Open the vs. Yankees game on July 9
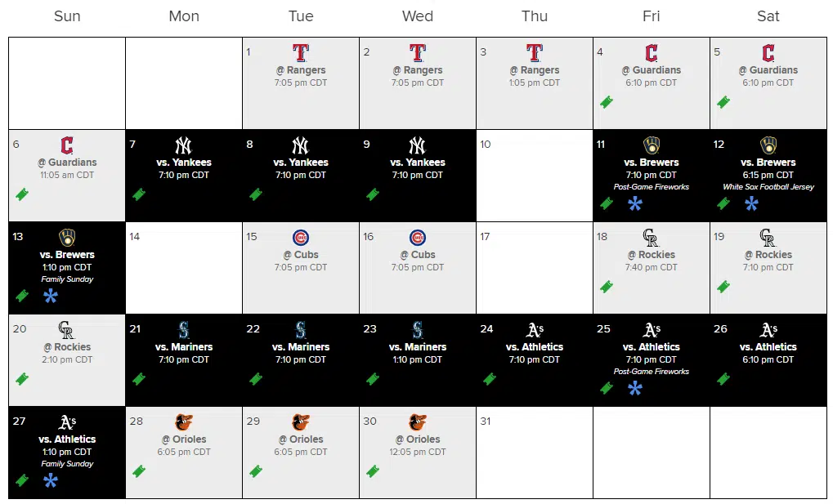Screen dimensions: 833x504 point(418,163)
